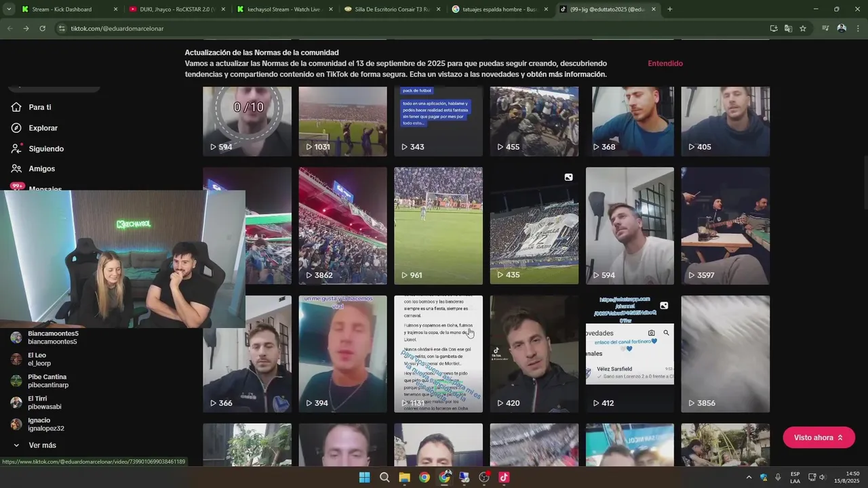The width and height of the screenshot is (868, 488).
Task: Open stadium video with 3862 views
Action: pos(342,226)
